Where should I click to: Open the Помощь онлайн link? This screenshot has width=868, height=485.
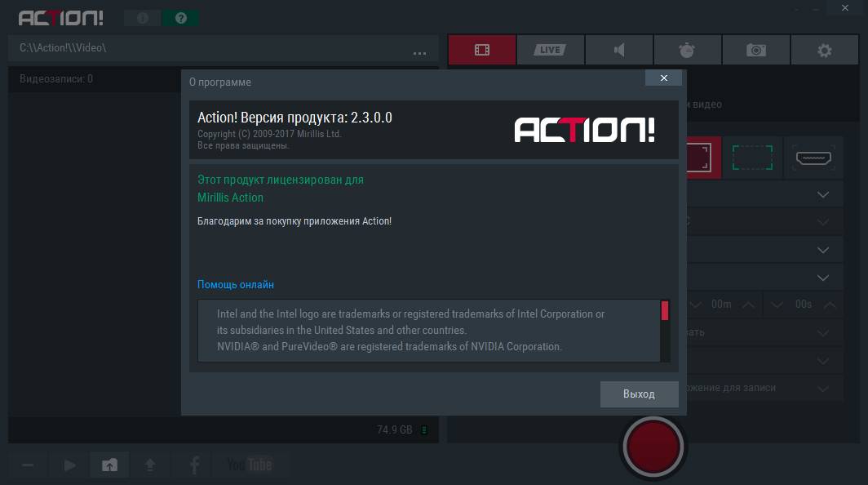click(236, 284)
